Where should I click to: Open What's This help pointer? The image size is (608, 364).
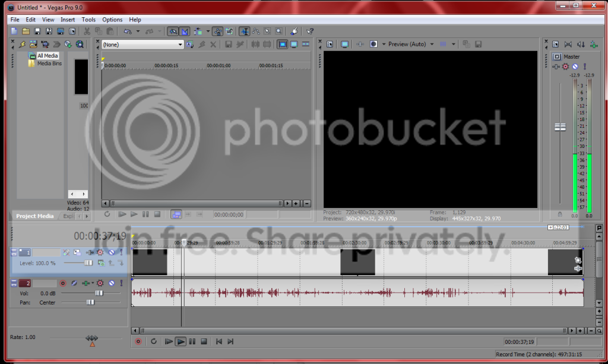(x=310, y=31)
